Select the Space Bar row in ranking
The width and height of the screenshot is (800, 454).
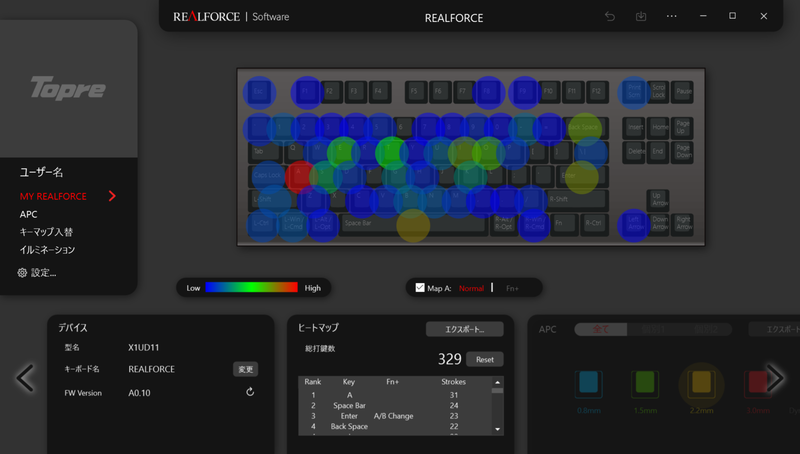[x=395, y=406]
